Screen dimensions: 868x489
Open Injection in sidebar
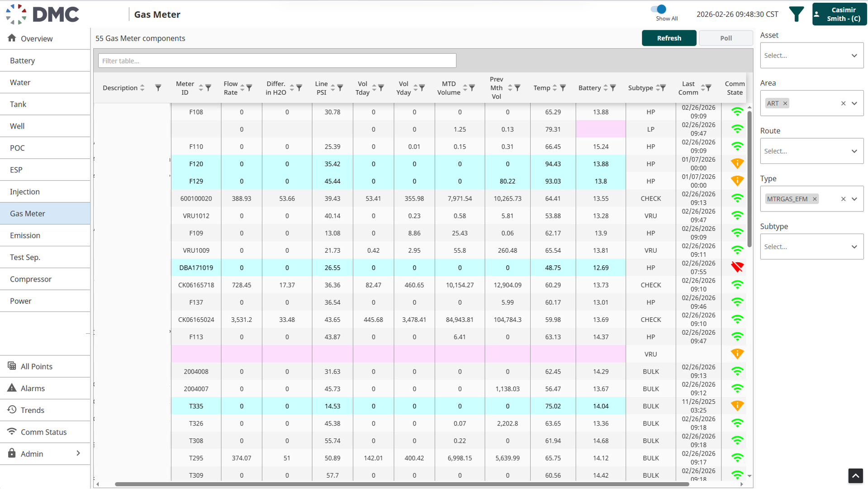click(45, 192)
